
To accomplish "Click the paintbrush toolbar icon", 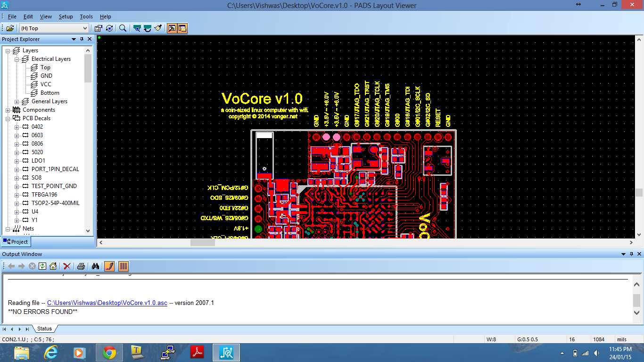I will pyautogui.click(x=158, y=28).
